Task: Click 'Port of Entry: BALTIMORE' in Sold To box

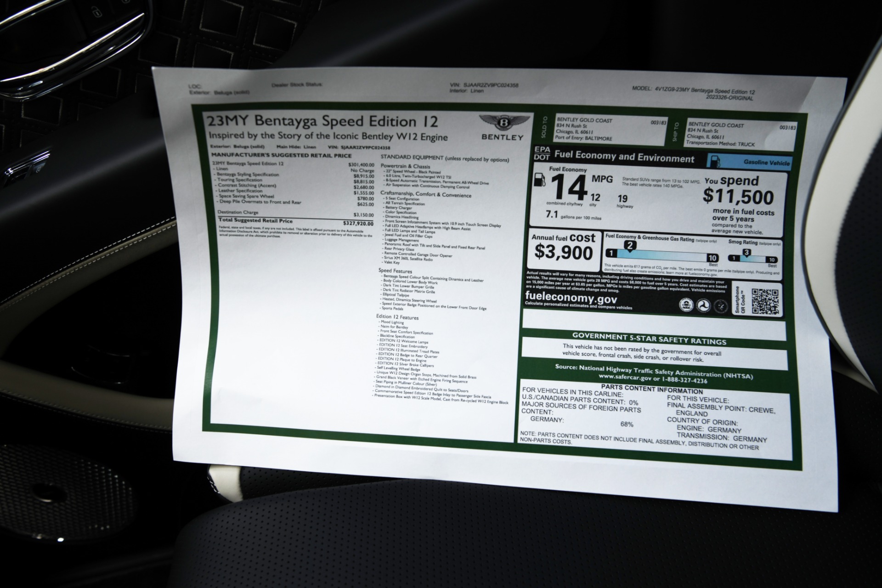Action: coord(584,138)
